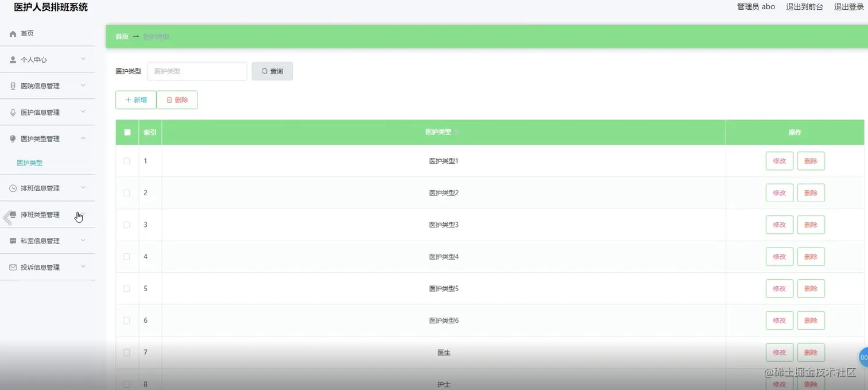Check the box for row 医护类型3
This screenshot has height=390, width=868.
pyautogui.click(x=127, y=225)
